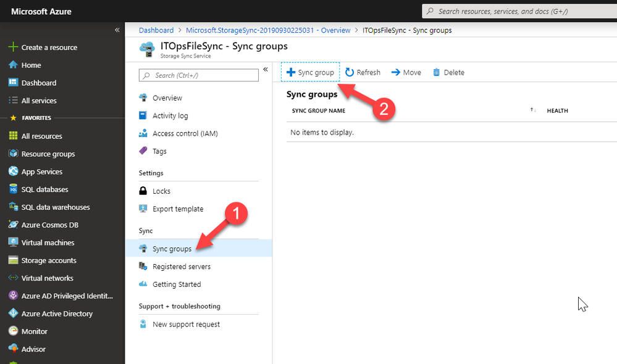Click the search magnifier icon in global search
617x364 pixels.
click(430, 11)
